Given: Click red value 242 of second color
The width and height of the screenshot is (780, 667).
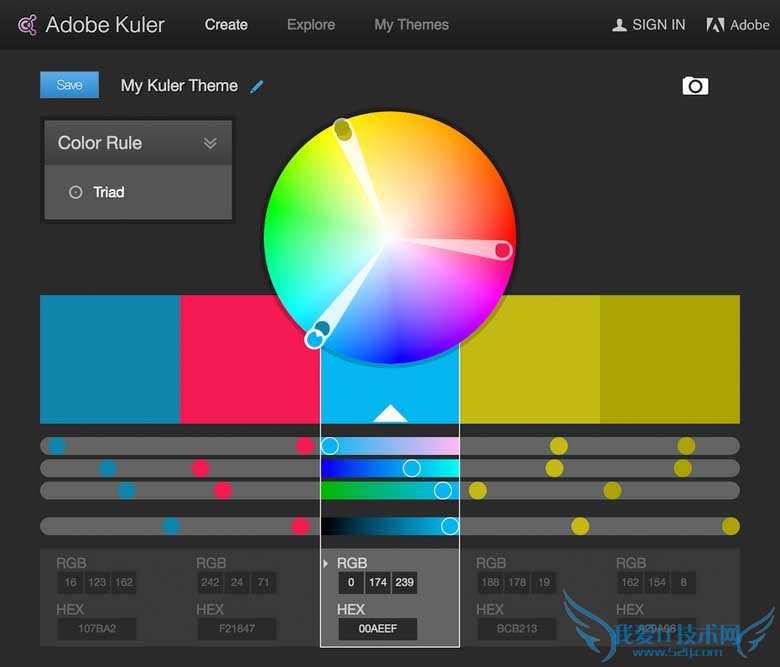Looking at the screenshot, I should pyautogui.click(x=210, y=582).
